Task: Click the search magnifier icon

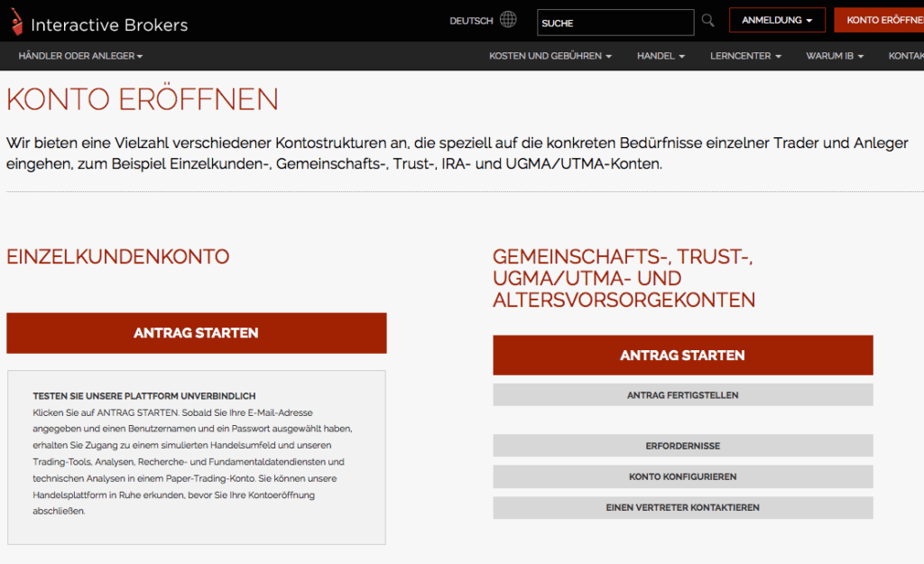Action: pos(707,21)
